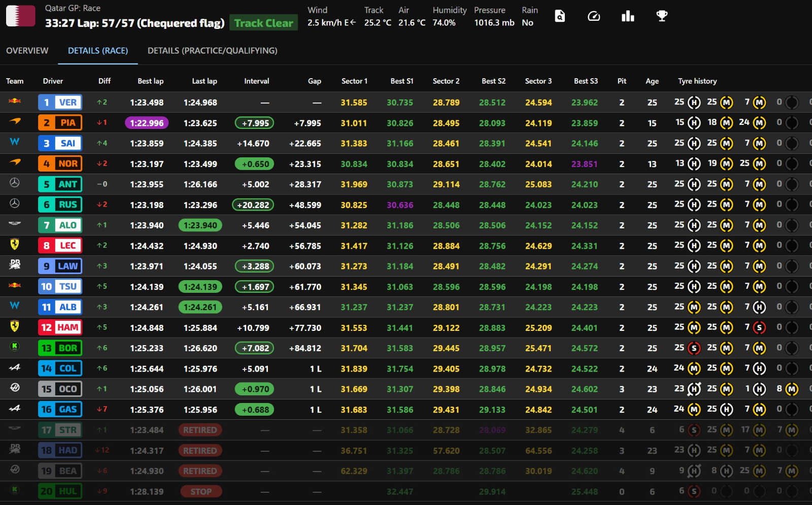
Task: Click the Qatar flag icon
Action: (x=20, y=16)
